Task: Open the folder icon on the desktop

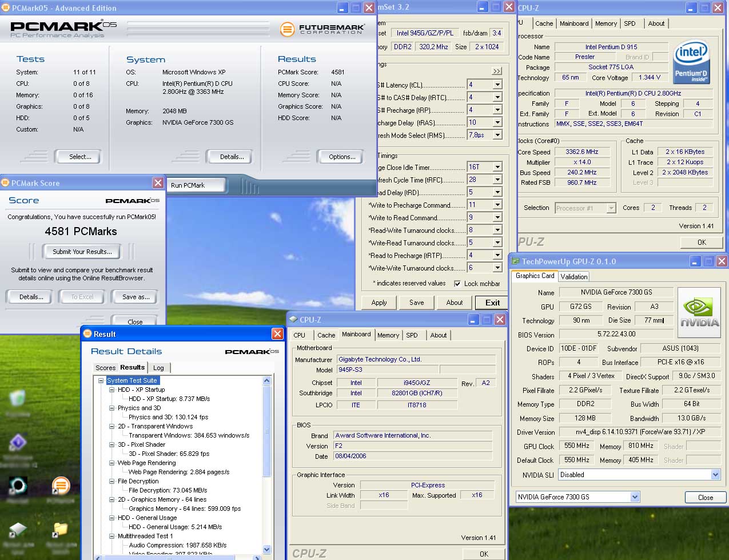Action: (x=60, y=531)
